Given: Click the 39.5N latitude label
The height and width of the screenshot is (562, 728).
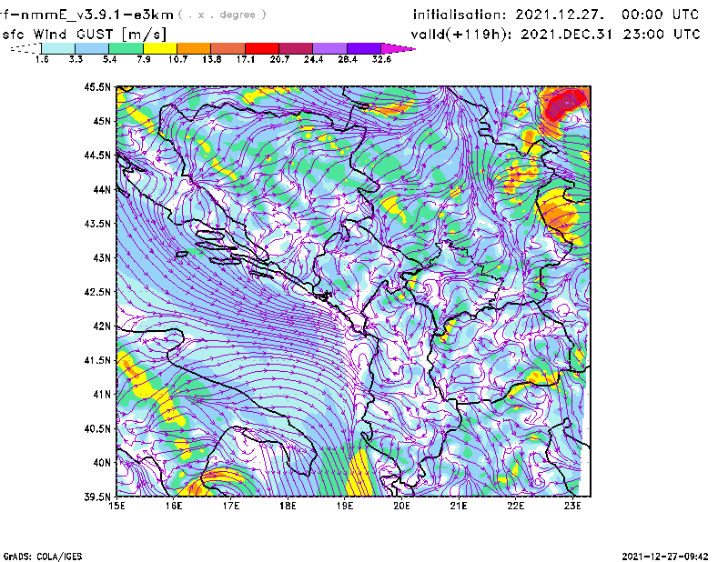Looking at the screenshot, I should 97,497.
